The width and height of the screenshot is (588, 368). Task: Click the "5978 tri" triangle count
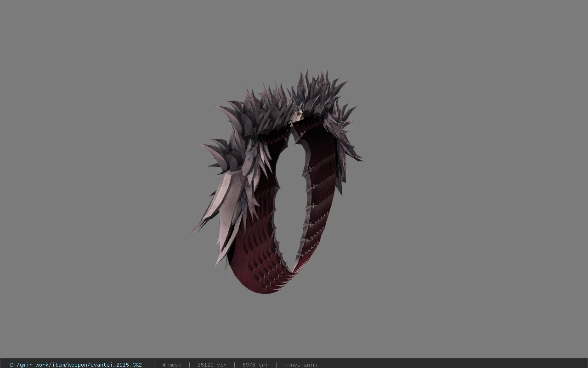[255, 365]
